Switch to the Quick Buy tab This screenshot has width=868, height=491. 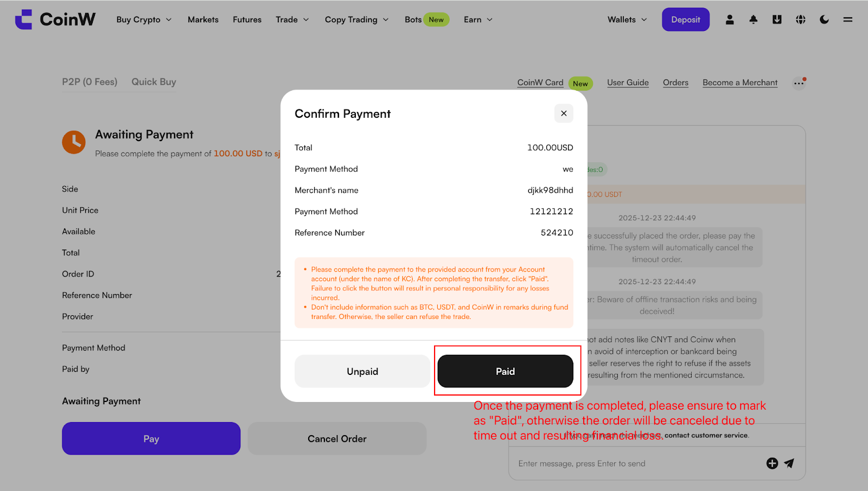pyautogui.click(x=154, y=82)
